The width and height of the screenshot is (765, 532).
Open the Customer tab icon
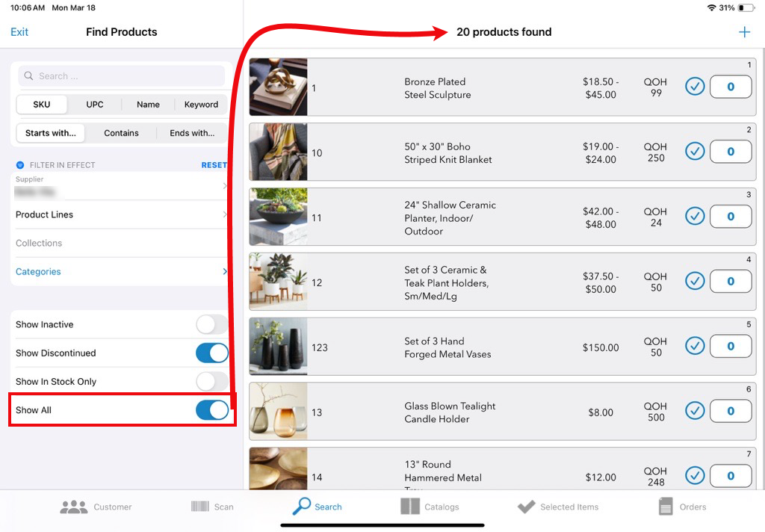(x=74, y=507)
